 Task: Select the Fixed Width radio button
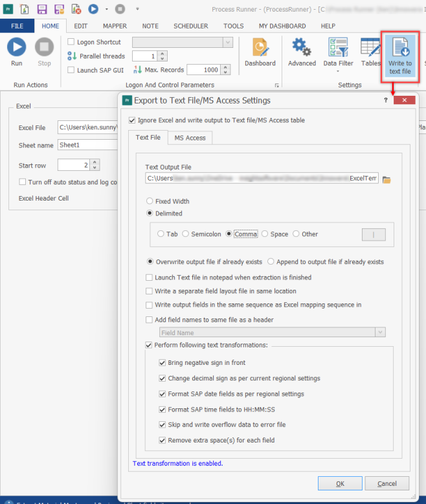click(150, 201)
